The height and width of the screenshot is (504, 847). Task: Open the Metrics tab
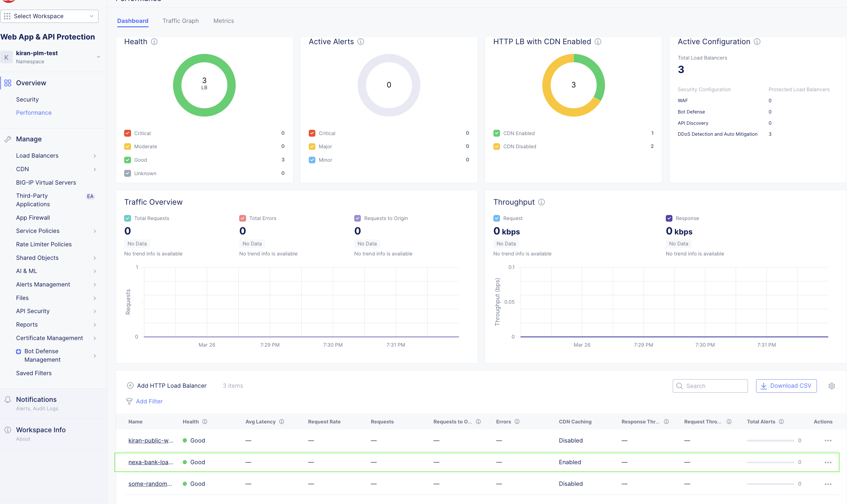pyautogui.click(x=224, y=21)
